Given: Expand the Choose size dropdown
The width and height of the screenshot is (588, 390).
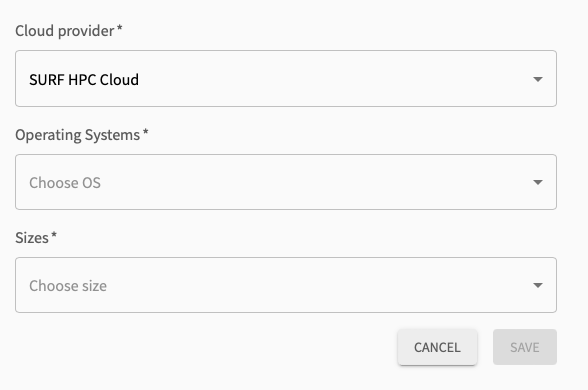Looking at the screenshot, I should pyautogui.click(x=286, y=285).
